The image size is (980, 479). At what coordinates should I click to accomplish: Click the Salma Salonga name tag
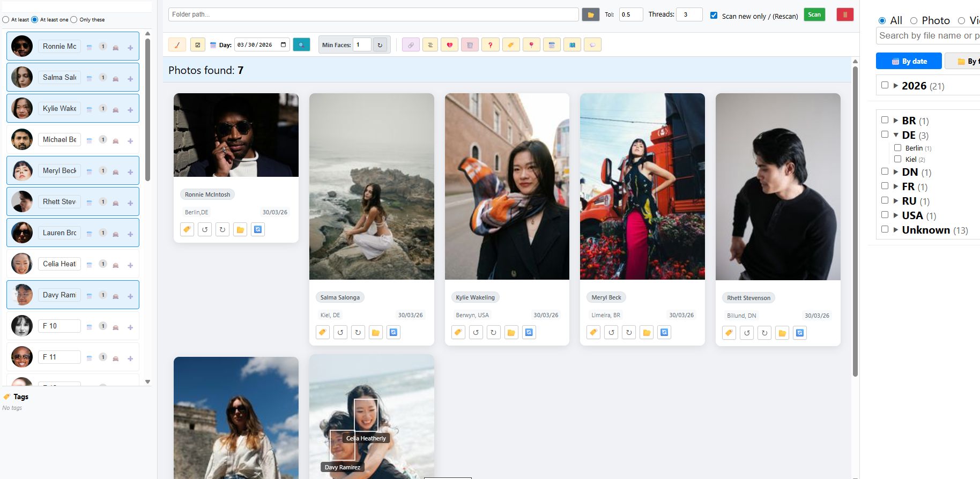[340, 297]
